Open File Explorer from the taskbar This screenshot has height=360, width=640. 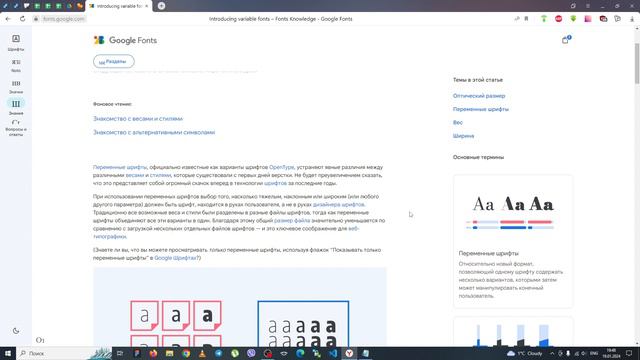[169, 353]
